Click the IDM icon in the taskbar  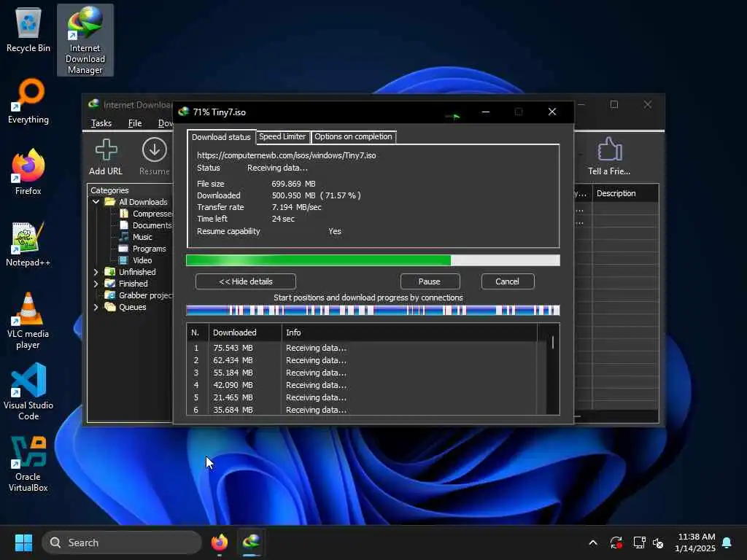251,542
